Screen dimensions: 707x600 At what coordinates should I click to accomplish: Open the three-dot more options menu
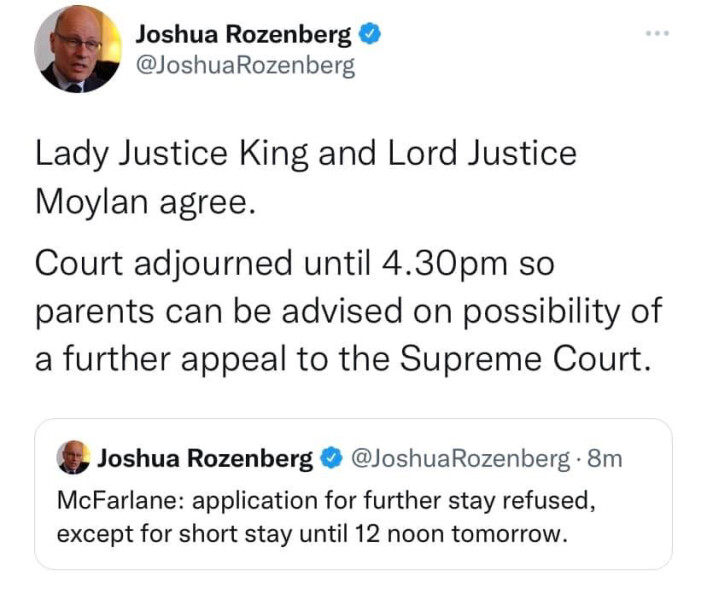coord(655,33)
